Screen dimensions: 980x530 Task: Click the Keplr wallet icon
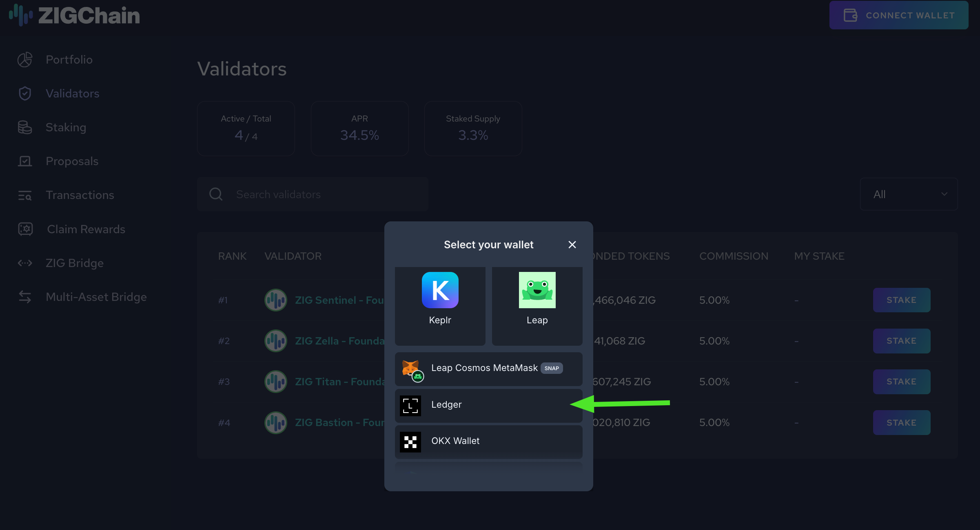[440, 290]
